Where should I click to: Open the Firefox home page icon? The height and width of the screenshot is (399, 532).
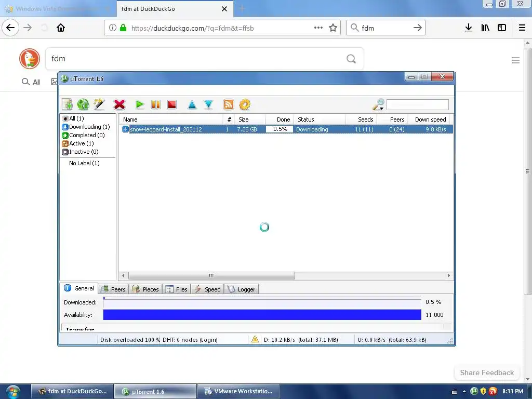pyautogui.click(x=61, y=28)
